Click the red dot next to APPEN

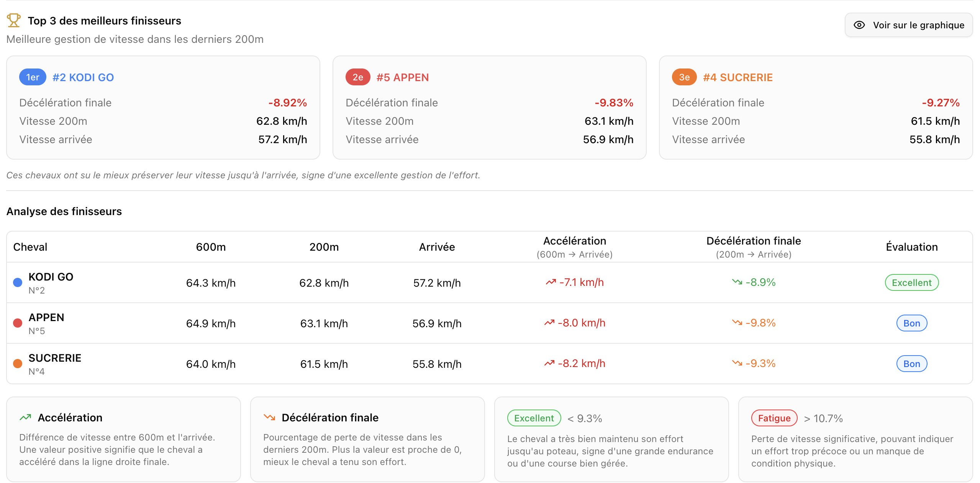click(x=18, y=323)
